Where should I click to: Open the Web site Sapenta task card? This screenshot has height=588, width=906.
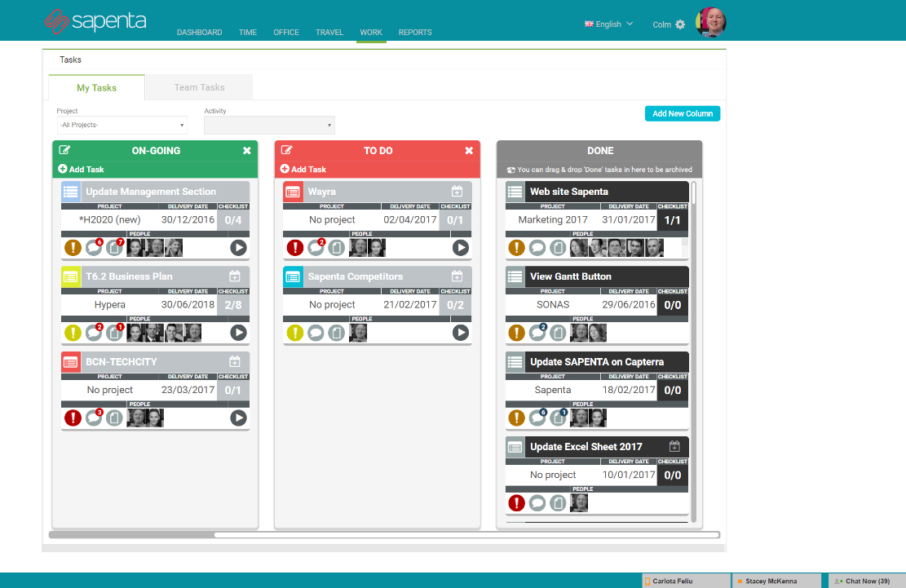tap(569, 192)
